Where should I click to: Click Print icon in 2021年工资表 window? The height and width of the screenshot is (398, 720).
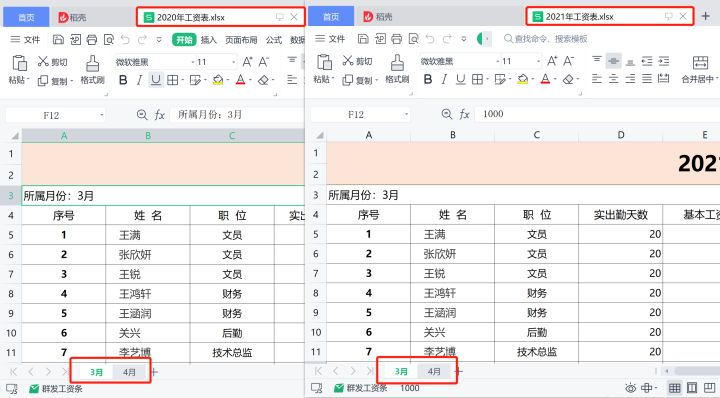(397, 39)
